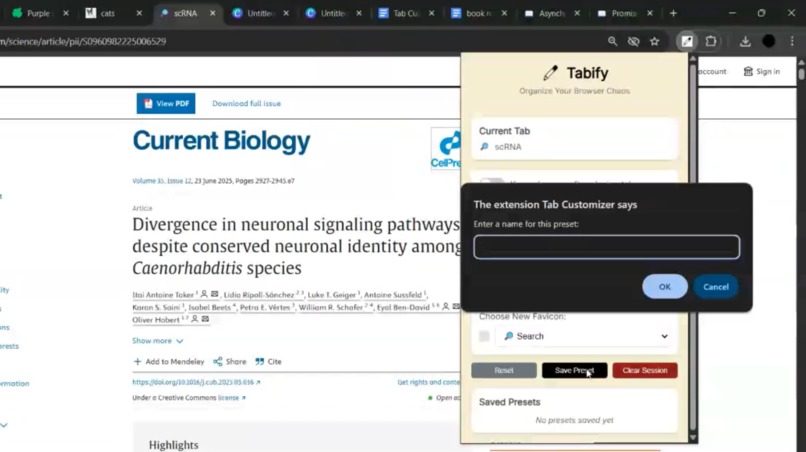Click the Tabify pencil logo
This screenshot has height=452, width=806.
pyautogui.click(x=551, y=73)
